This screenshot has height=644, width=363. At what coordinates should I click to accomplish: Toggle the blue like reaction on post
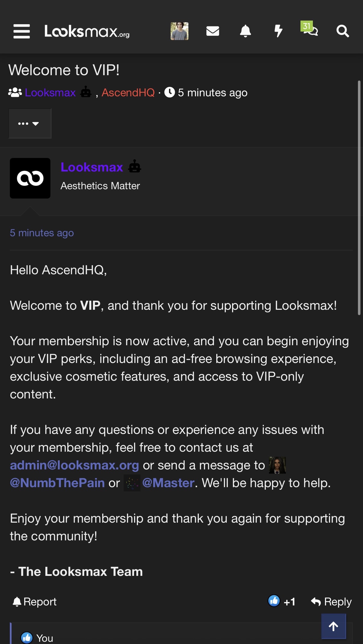tap(274, 601)
